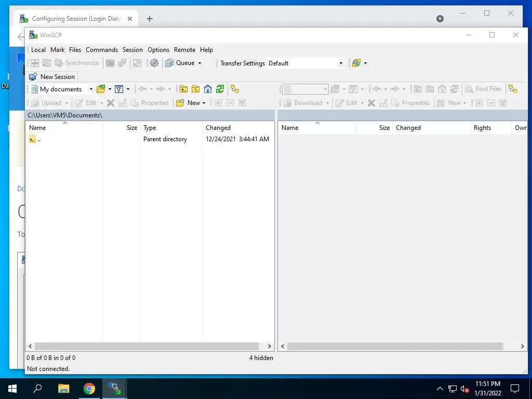Open a new browser tab with plus button
Viewport: 532px width, 399px height.
pos(150,19)
